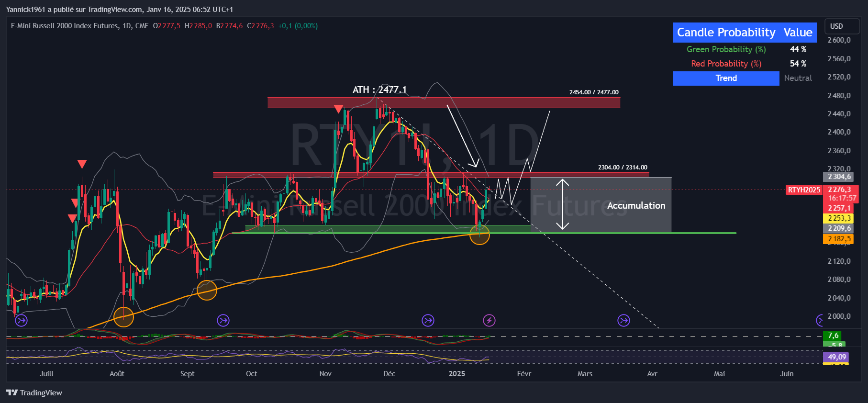Click the 2025 label on time axis
The image size is (868, 403).
456,374
